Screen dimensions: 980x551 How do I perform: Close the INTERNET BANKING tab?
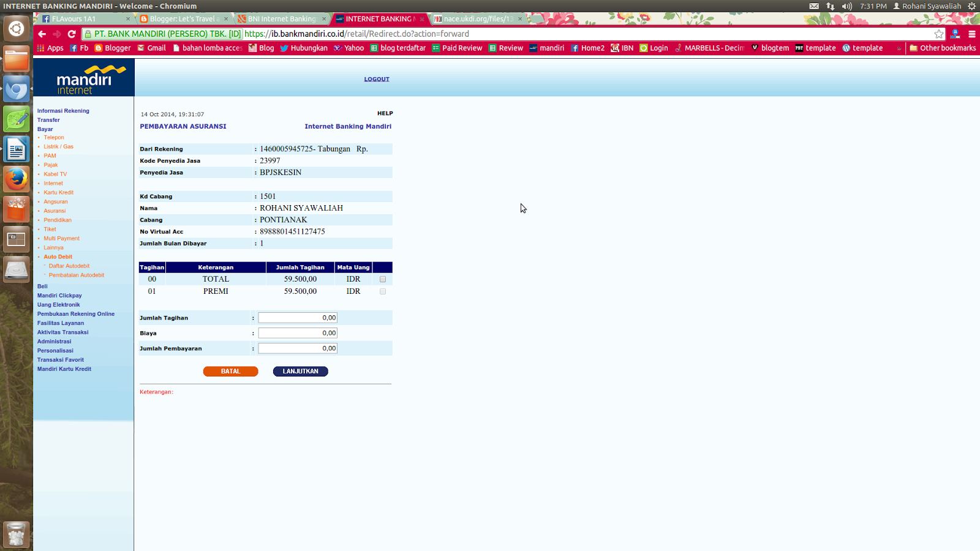[422, 19]
